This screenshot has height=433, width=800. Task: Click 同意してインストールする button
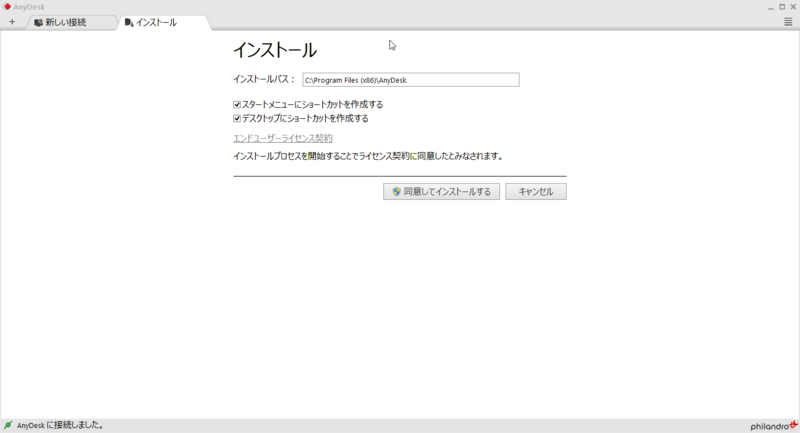click(x=441, y=192)
